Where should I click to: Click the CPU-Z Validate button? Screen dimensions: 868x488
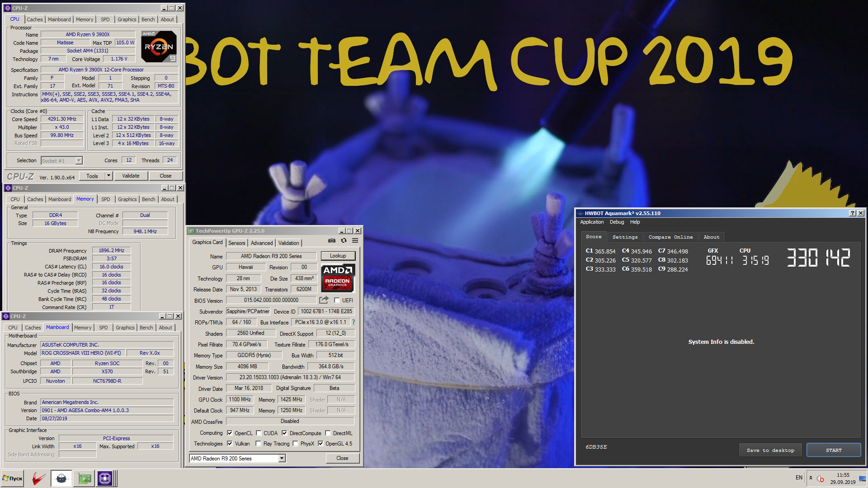131,176
